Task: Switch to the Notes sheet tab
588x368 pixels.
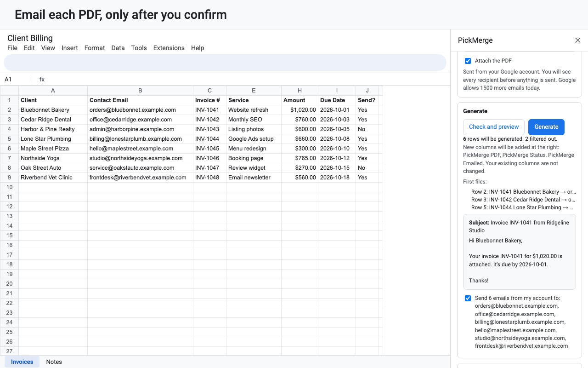Action: point(54,362)
